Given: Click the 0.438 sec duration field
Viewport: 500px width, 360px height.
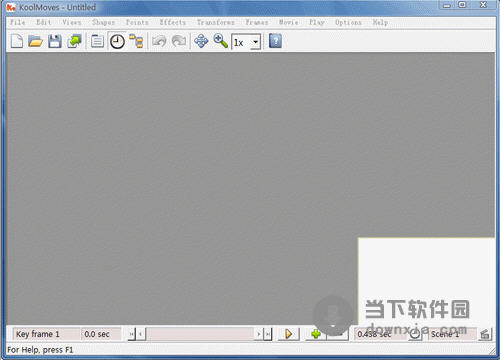Looking at the screenshot, I should tap(379, 334).
